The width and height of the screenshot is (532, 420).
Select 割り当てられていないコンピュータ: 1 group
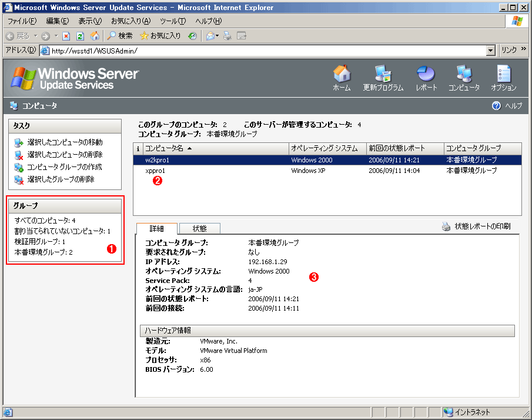click(62, 231)
